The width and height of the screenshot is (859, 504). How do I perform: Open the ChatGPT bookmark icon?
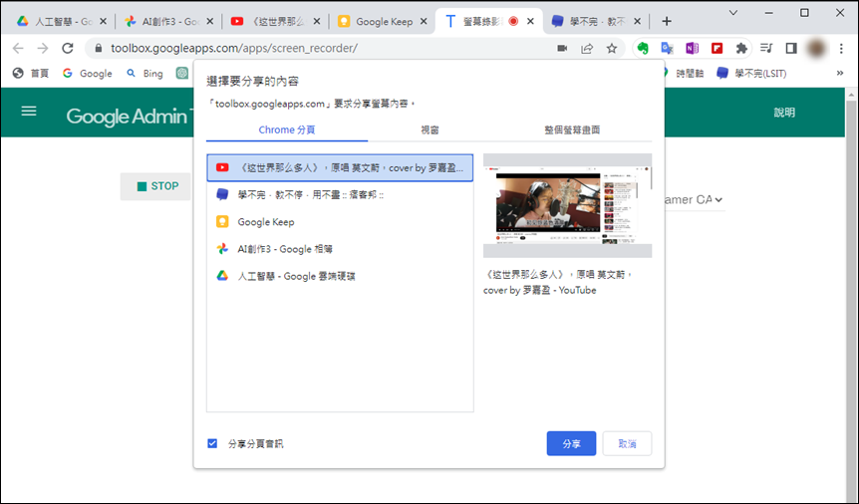click(x=182, y=74)
